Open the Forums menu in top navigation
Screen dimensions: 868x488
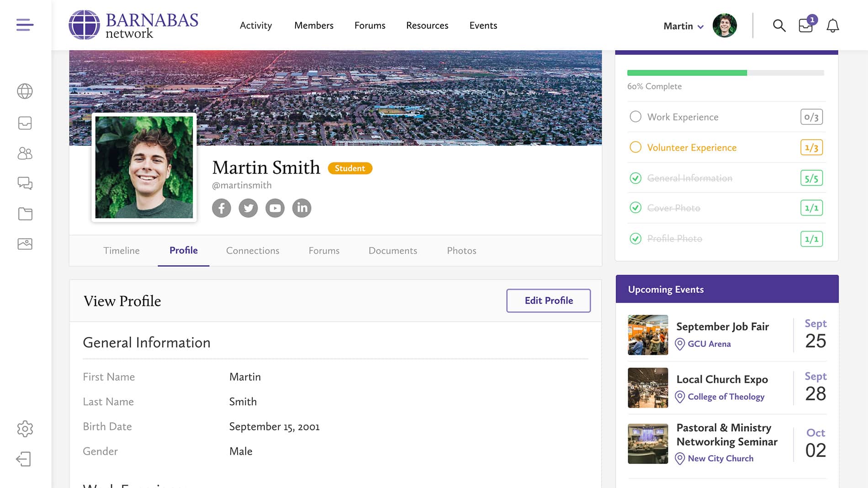pos(370,26)
